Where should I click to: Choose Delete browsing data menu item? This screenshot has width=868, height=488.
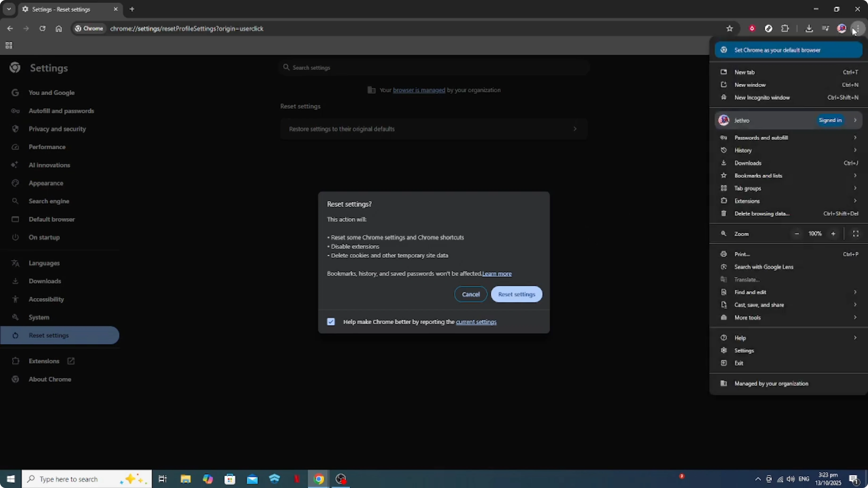click(x=789, y=214)
